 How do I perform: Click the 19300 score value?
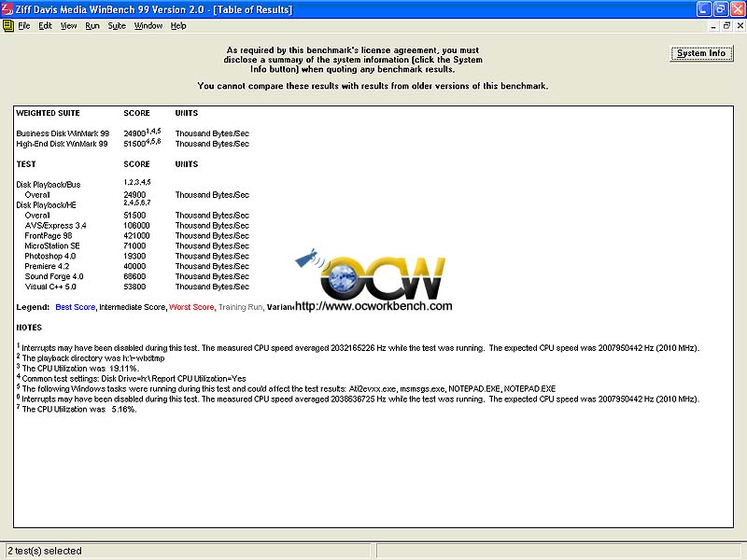coord(134,256)
